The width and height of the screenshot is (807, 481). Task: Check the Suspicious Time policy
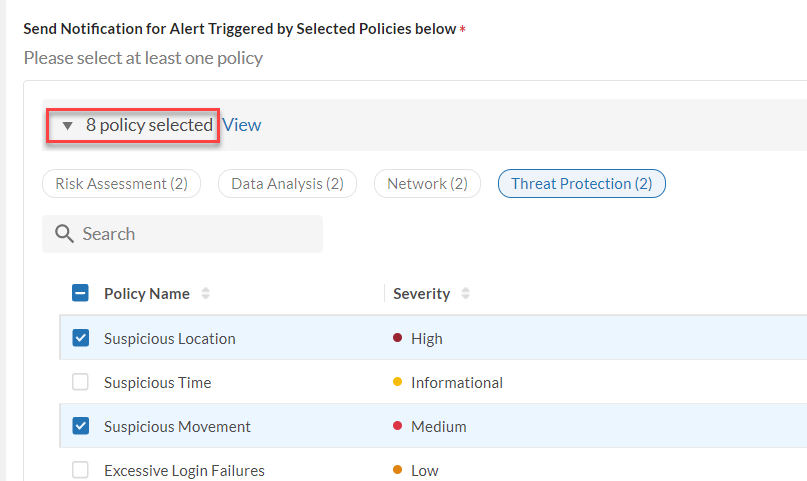pos(81,382)
